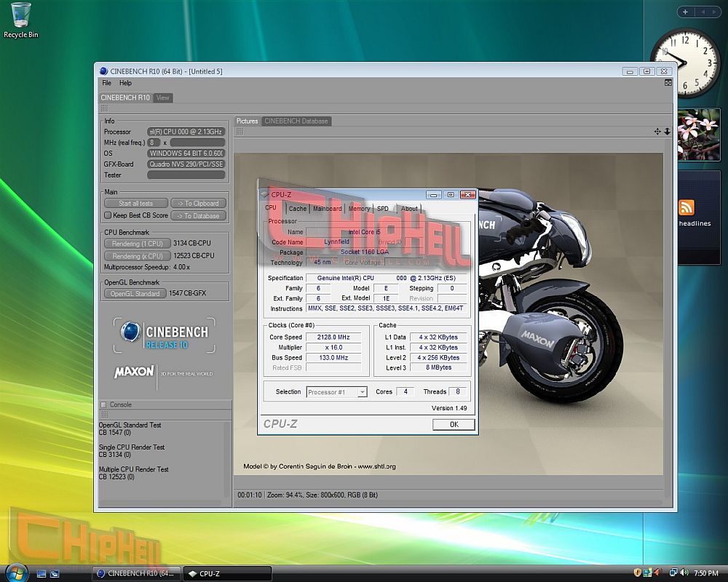Switch to the SPD tab in CPU-Z
Viewport: 728px width, 582px height.
[383, 209]
